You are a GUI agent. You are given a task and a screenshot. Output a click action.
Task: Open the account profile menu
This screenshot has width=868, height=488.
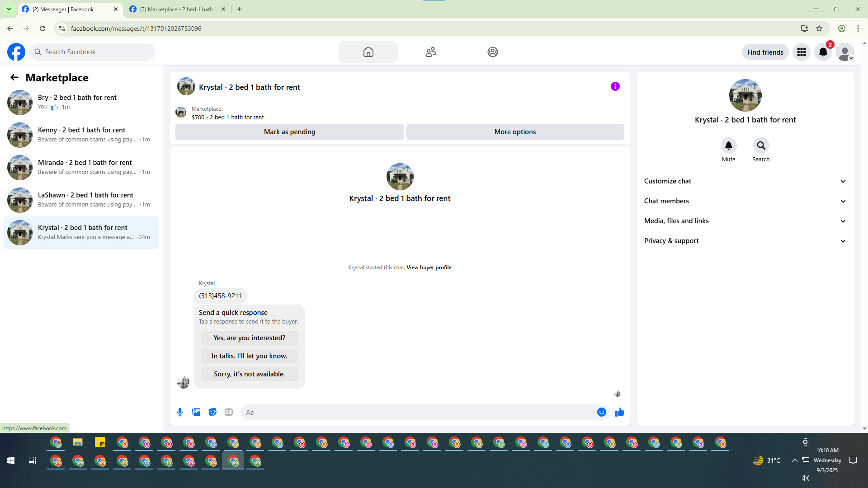pyautogui.click(x=845, y=52)
